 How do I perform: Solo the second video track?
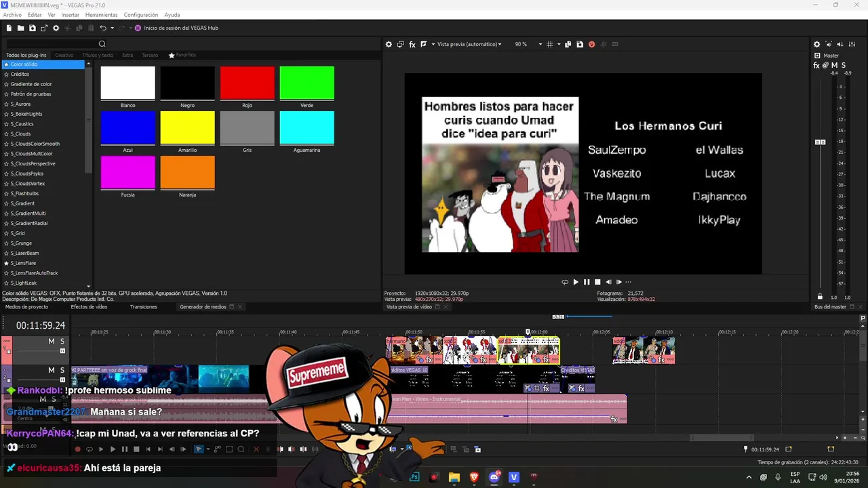[62, 370]
